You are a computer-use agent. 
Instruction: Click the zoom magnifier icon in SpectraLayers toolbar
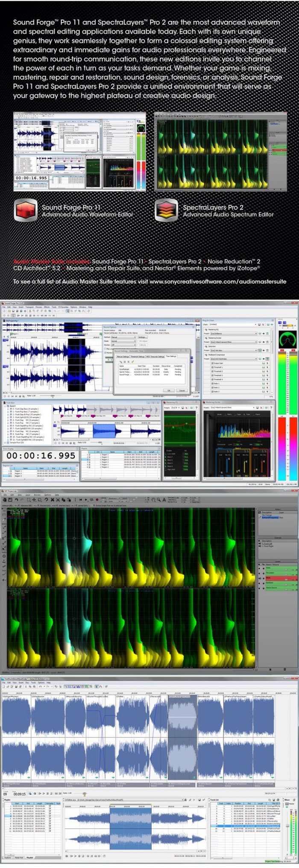(159, 500)
